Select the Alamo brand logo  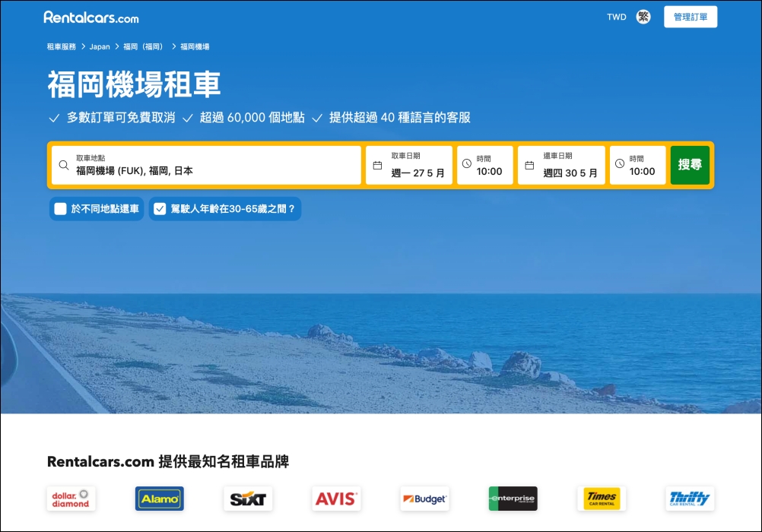(x=160, y=499)
